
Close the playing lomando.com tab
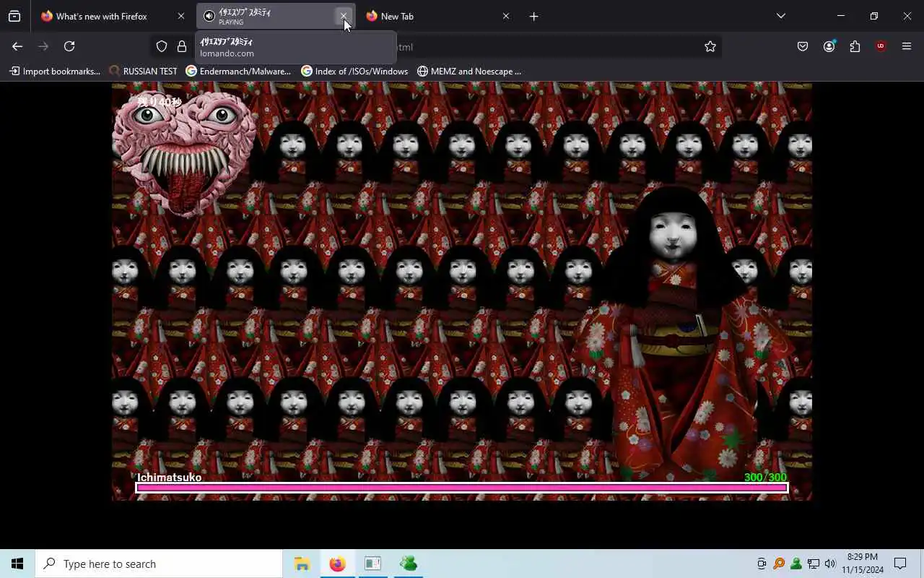344,16
